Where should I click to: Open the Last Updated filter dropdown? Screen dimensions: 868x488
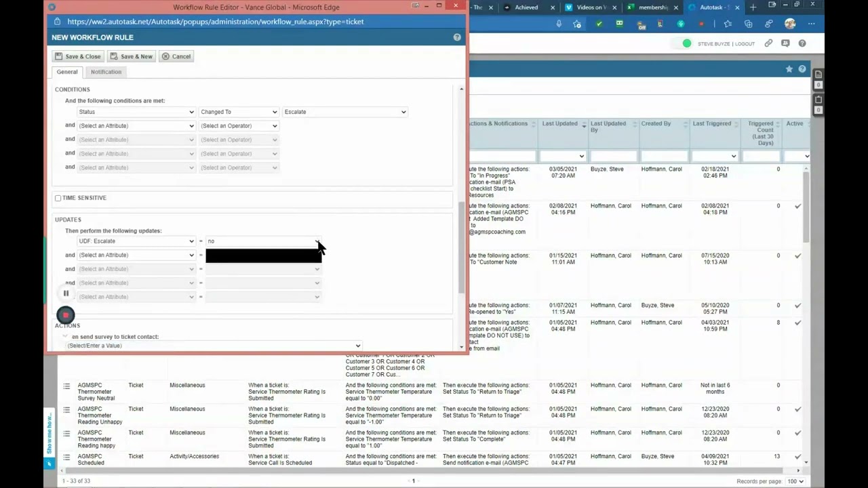click(563, 157)
